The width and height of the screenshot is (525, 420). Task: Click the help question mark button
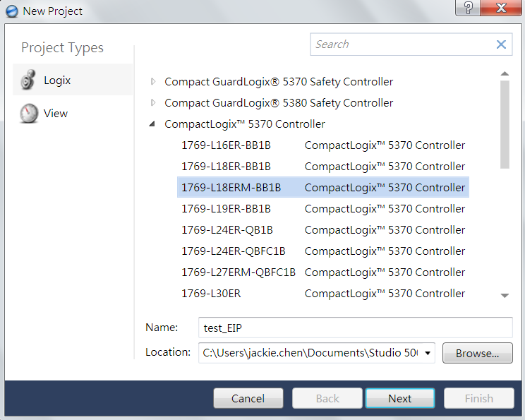(468, 8)
